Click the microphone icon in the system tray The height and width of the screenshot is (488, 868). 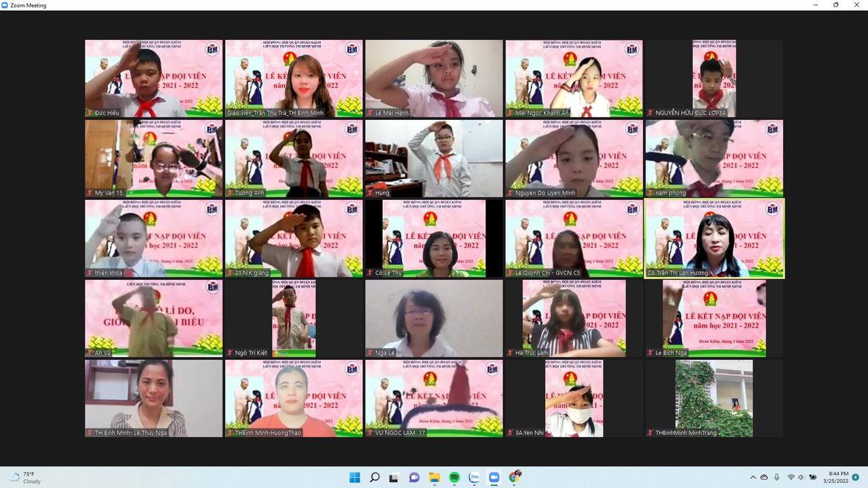[x=776, y=477]
